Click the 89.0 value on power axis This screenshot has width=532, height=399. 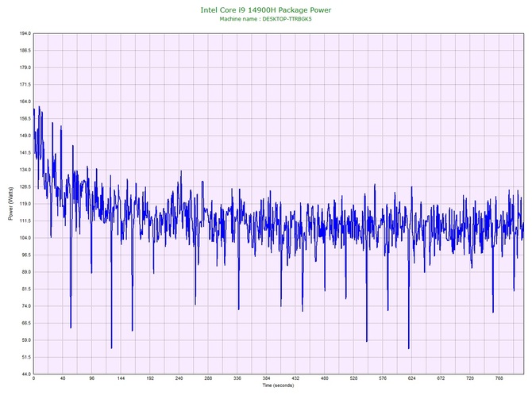click(x=26, y=272)
